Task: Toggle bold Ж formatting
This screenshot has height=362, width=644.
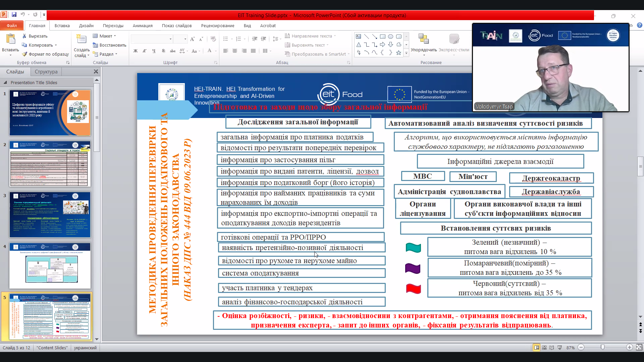Action: (136, 51)
